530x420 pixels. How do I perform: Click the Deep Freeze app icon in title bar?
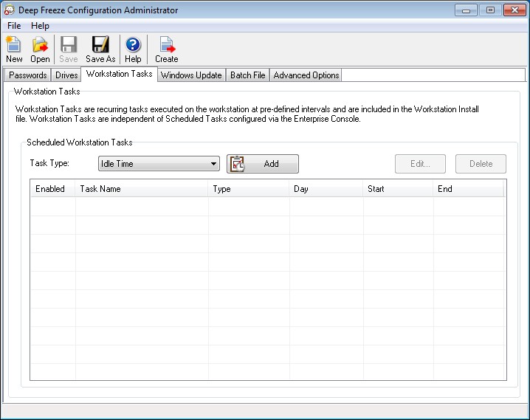point(9,10)
